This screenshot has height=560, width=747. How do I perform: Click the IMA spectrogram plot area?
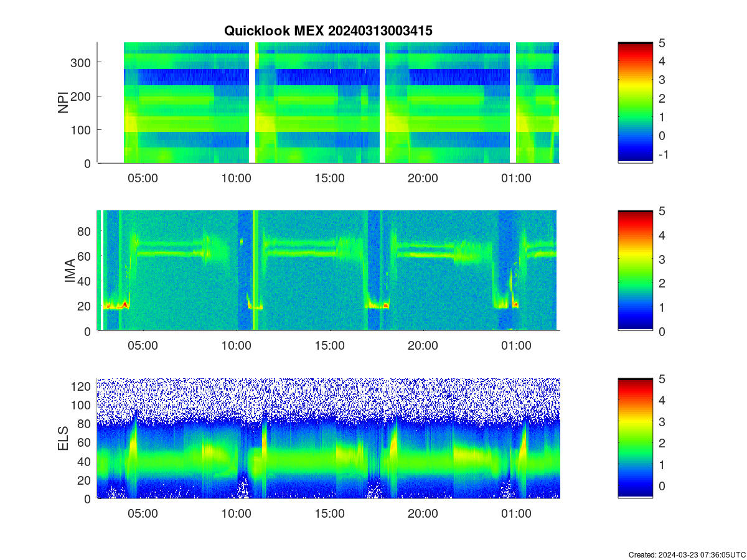328,271
